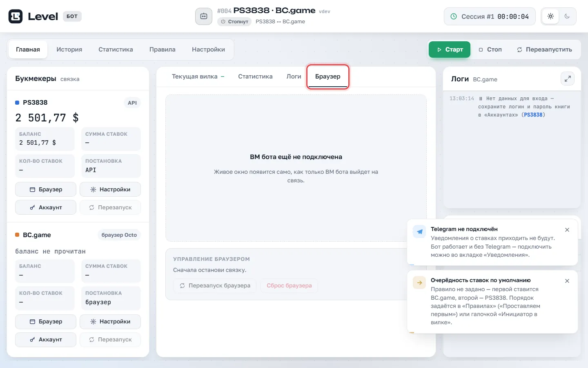Open PS3838 Аккаунт button

point(46,207)
